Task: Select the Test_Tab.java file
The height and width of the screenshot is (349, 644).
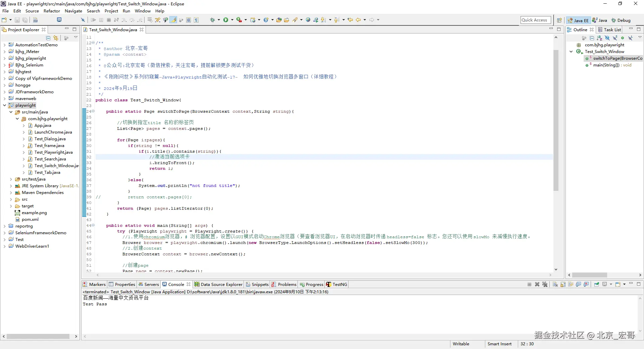Action: pyautogui.click(x=47, y=172)
